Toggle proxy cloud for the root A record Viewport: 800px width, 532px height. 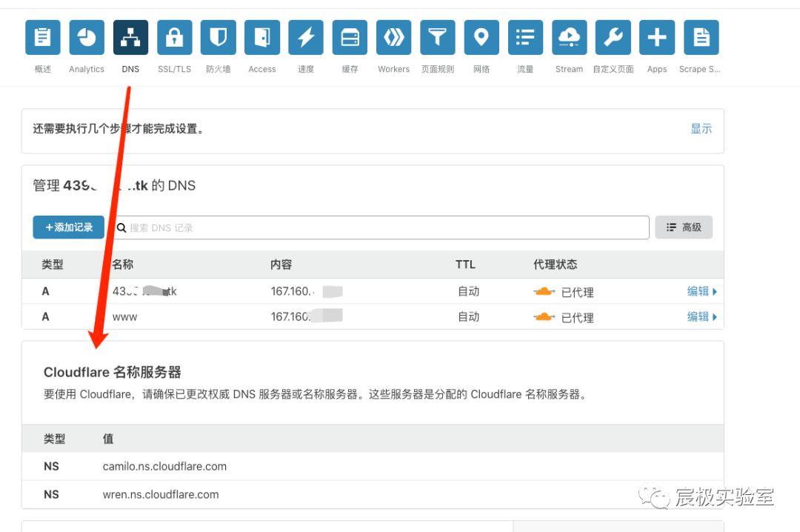click(544, 291)
